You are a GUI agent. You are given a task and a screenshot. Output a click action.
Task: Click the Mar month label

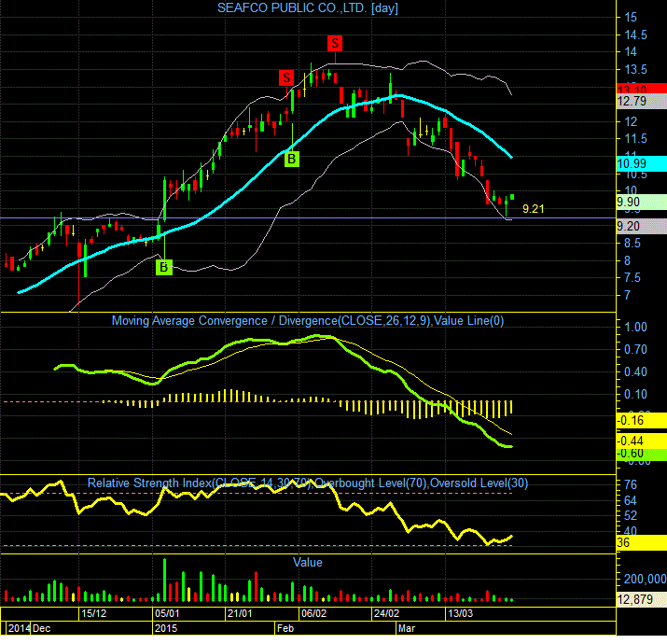pyautogui.click(x=407, y=628)
